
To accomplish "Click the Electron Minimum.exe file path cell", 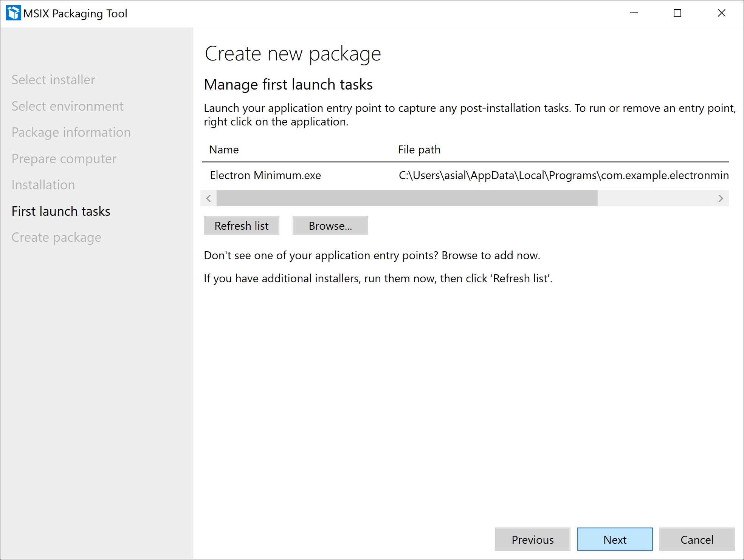I will coord(563,175).
